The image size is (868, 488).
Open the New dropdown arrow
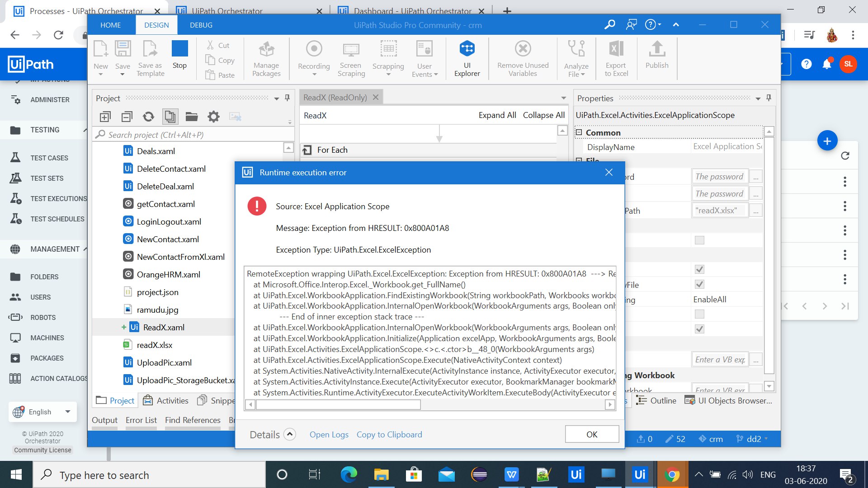[x=101, y=75]
